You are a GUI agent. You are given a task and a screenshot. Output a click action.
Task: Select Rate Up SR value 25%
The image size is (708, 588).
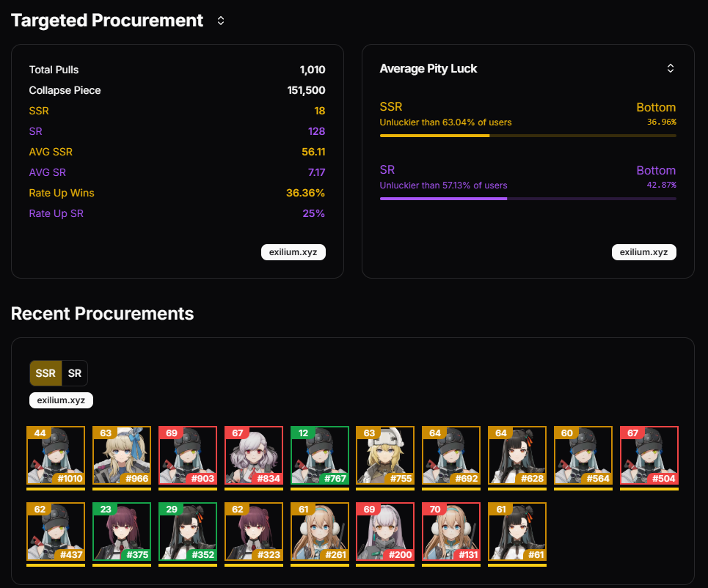pyautogui.click(x=314, y=213)
